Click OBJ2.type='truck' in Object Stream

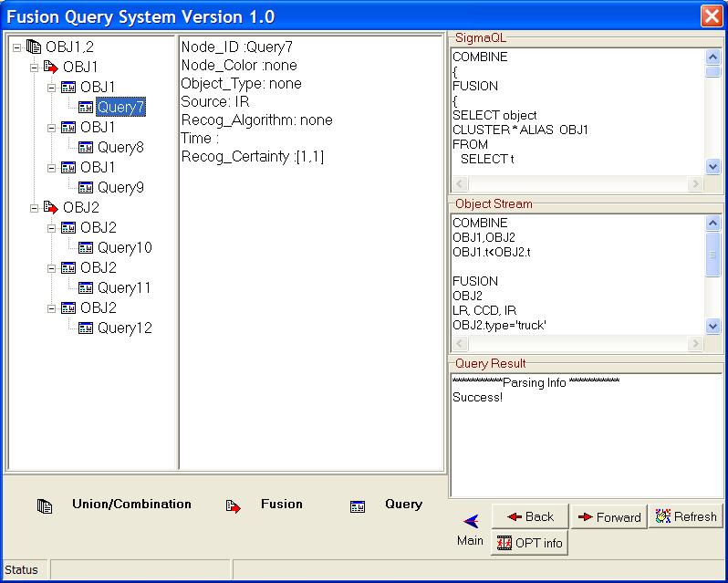[499, 326]
